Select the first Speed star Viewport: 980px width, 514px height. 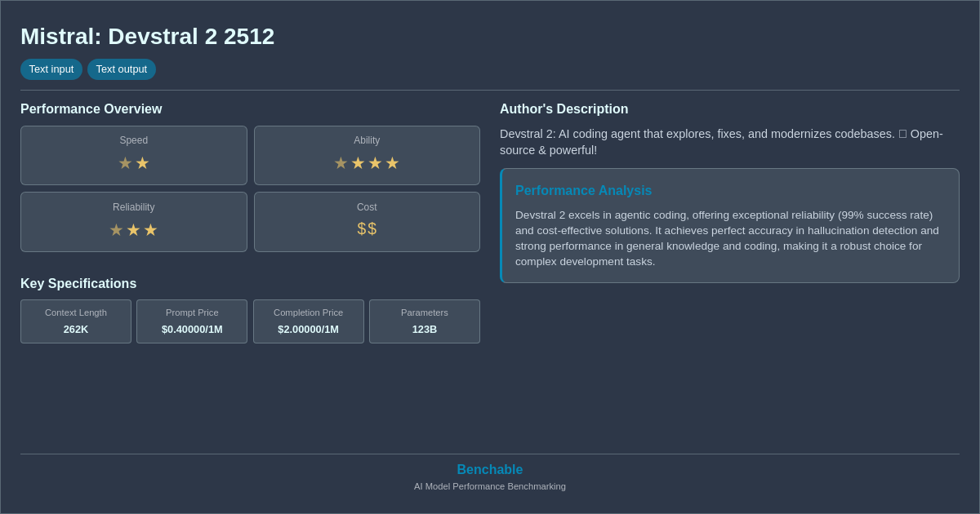click(x=125, y=163)
